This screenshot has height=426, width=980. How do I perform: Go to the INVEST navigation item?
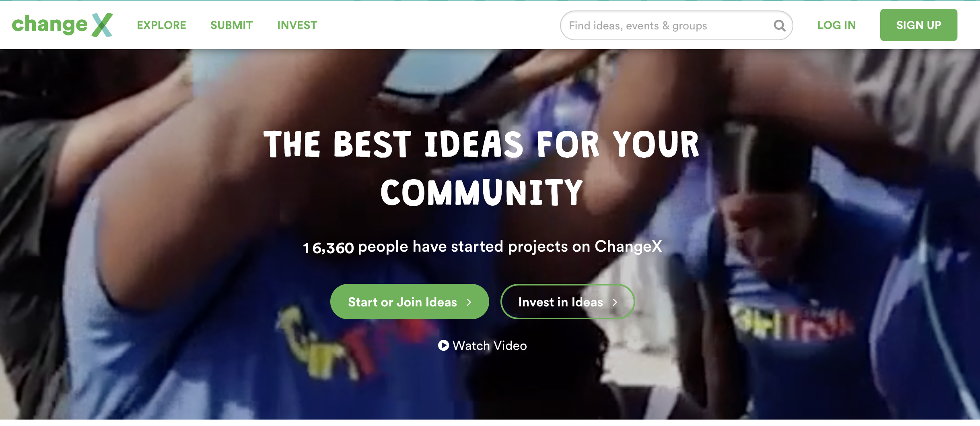(x=297, y=25)
